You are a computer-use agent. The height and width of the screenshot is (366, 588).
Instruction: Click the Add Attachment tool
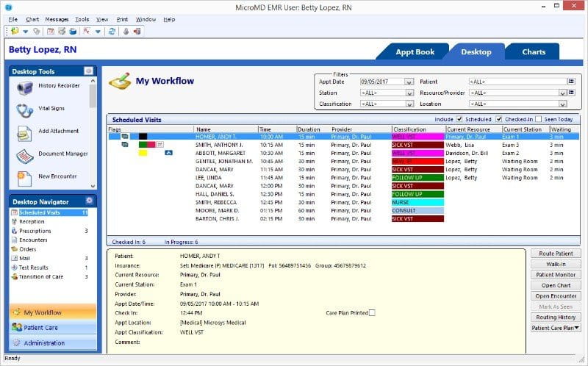pos(48,132)
